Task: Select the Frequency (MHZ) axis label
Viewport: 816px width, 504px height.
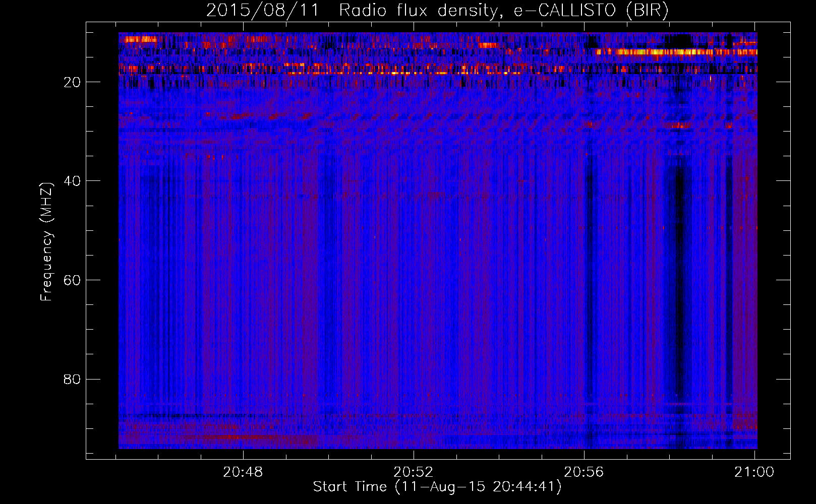Action: click(46, 242)
